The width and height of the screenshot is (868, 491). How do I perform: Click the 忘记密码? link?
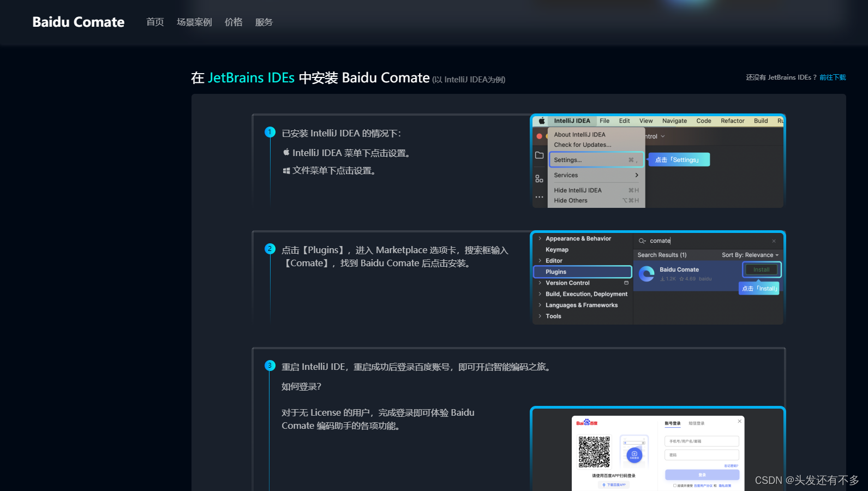(731, 466)
